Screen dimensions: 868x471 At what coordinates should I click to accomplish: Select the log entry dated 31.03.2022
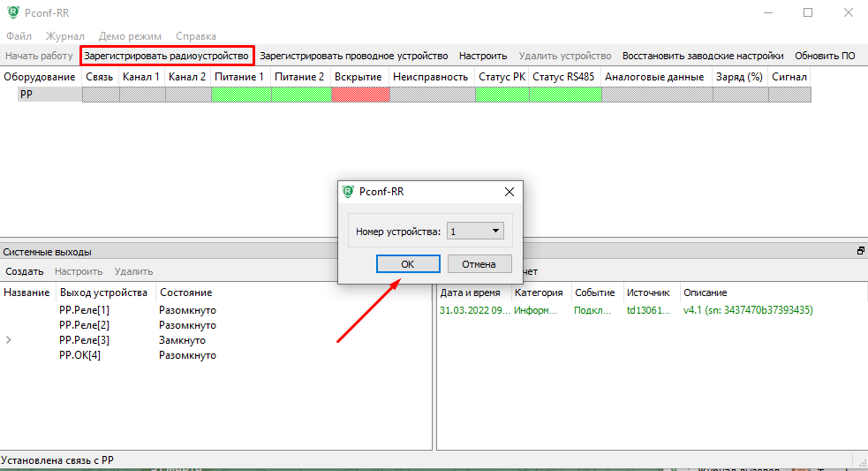[x=474, y=310]
